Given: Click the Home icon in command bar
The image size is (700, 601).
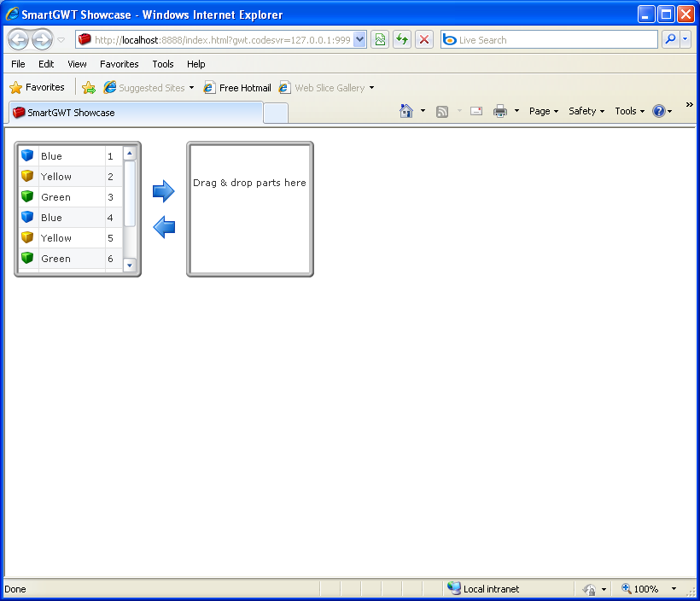Looking at the screenshot, I should [406, 111].
